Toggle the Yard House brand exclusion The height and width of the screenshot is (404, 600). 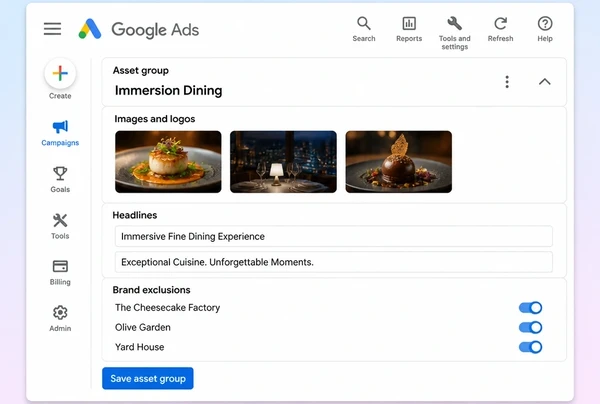pyautogui.click(x=530, y=347)
